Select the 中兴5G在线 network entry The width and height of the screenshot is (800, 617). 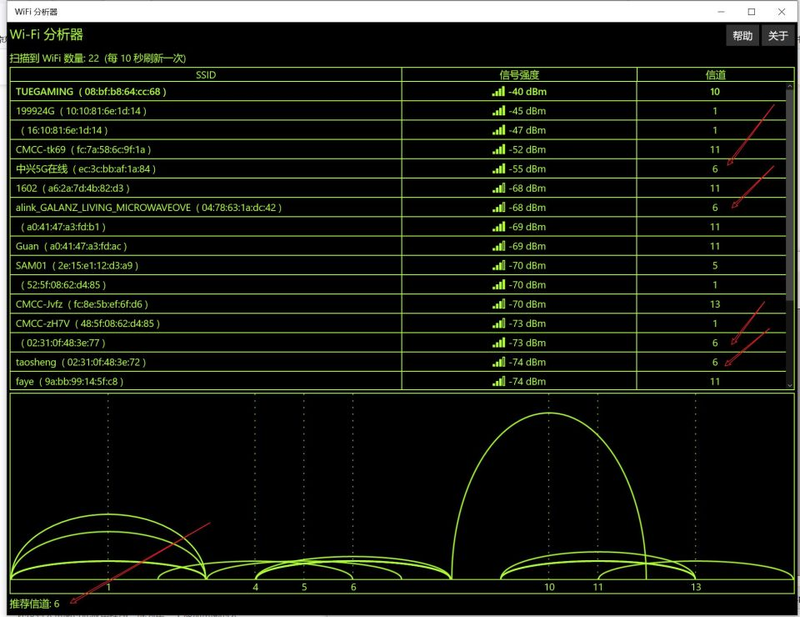(x=86, y=169)
